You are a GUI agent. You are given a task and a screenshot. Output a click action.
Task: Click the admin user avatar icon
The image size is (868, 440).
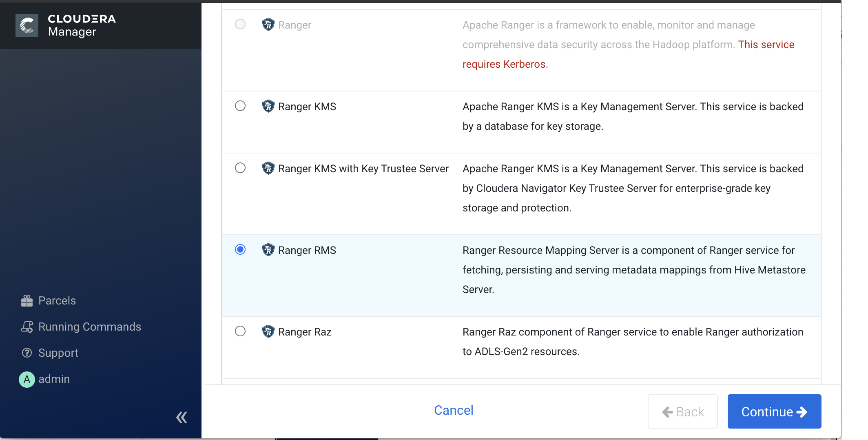pyautogui.click(x=27, y=379)
